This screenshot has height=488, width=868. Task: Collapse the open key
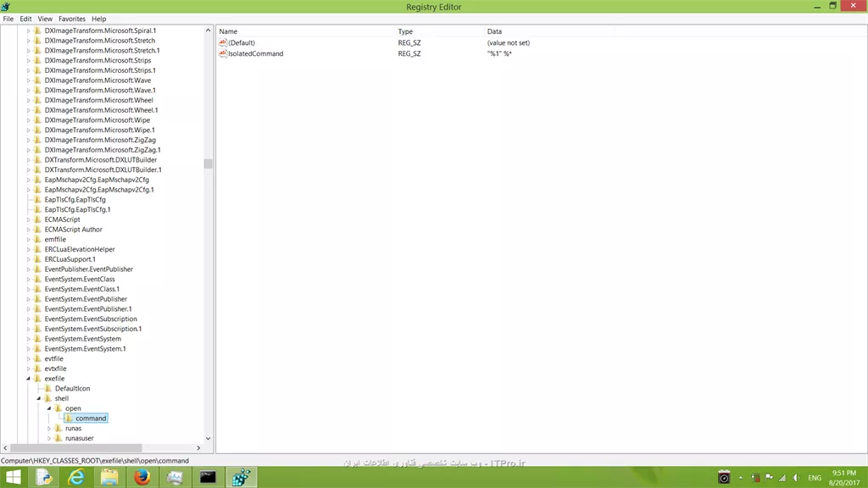pyautogui.click(x=48, y=408)
